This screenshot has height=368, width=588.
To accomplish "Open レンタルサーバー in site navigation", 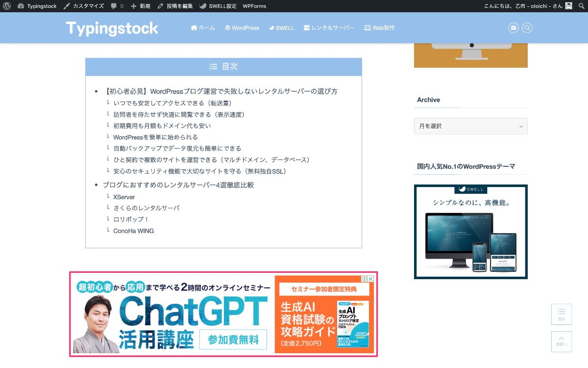I will 329,28.
